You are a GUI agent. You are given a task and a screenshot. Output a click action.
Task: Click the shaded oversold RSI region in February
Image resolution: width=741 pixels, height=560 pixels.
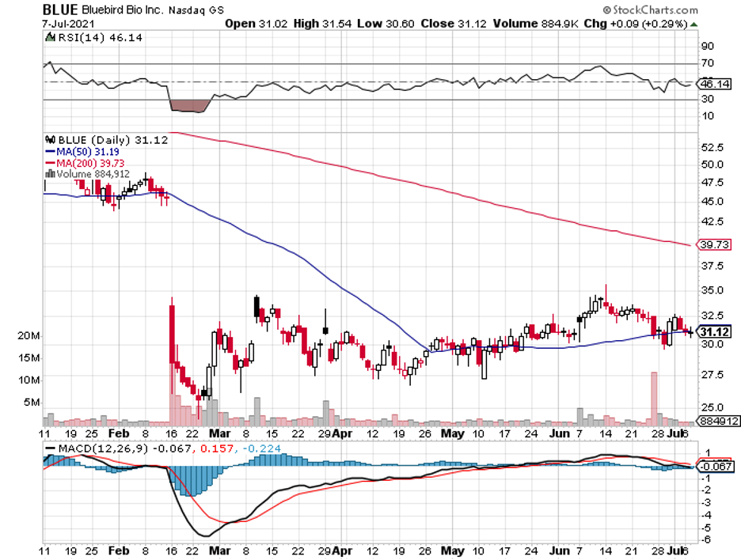(x=189, y=106)
